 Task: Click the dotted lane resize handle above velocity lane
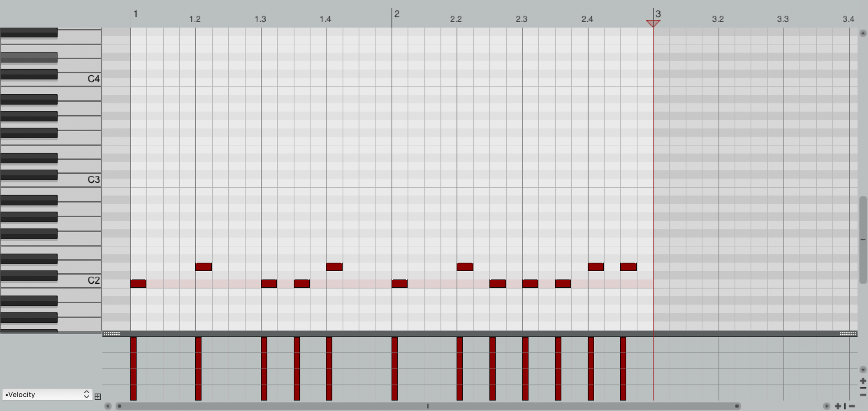pyautogui.click(x=112, y=333)
